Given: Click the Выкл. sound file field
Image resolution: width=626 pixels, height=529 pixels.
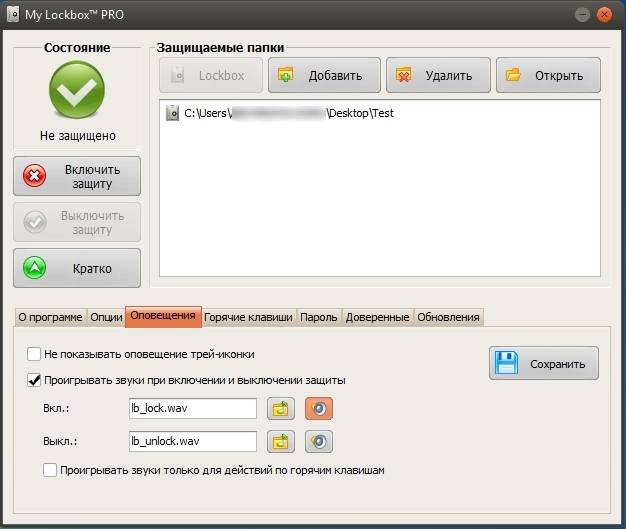Looking at the screenshot, I should 193,441.
